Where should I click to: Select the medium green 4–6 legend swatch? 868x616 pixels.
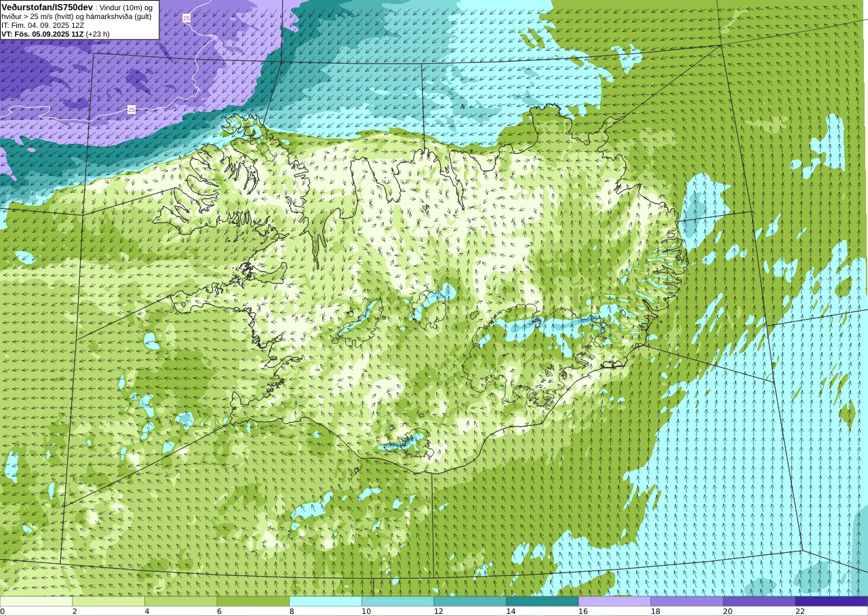click(x=180, y=601)
